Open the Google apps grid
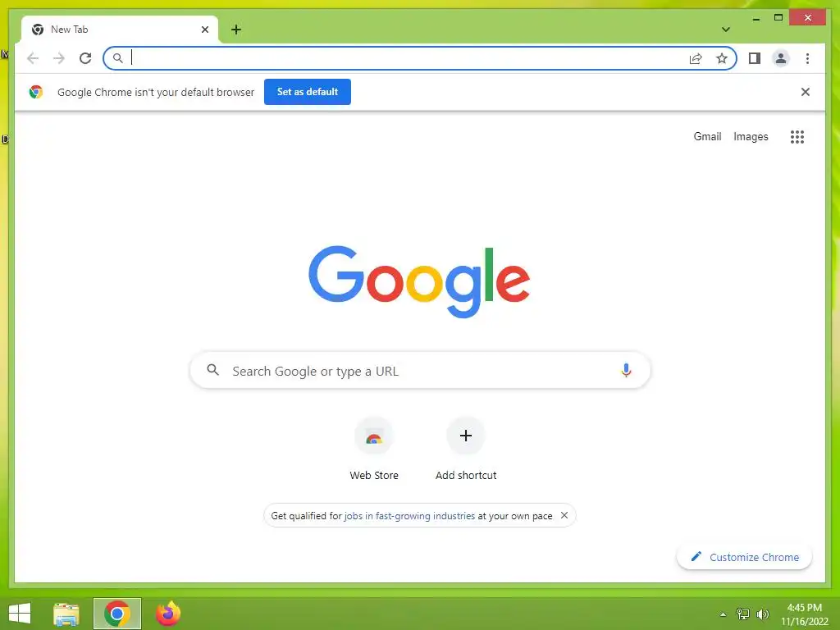 [x=797, y=137]
